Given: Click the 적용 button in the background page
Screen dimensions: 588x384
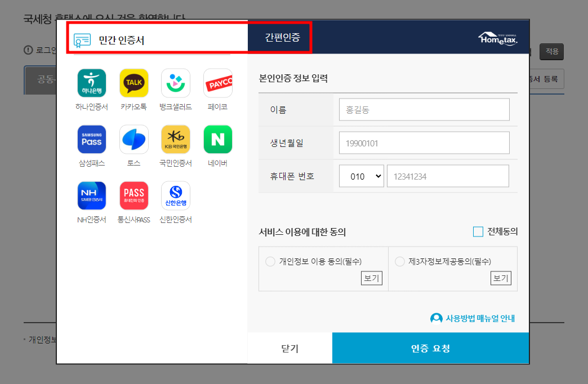Looking at the screenshot, I should click(x=551, y=51).
